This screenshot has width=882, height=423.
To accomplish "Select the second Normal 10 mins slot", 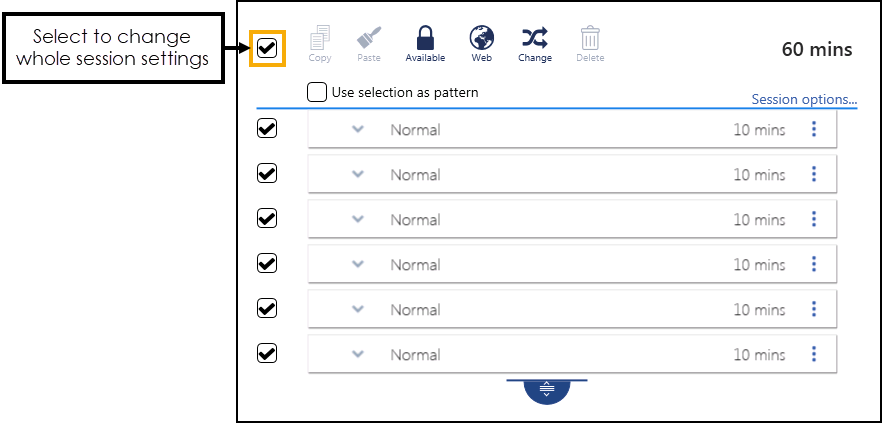I will click(572, 174).
